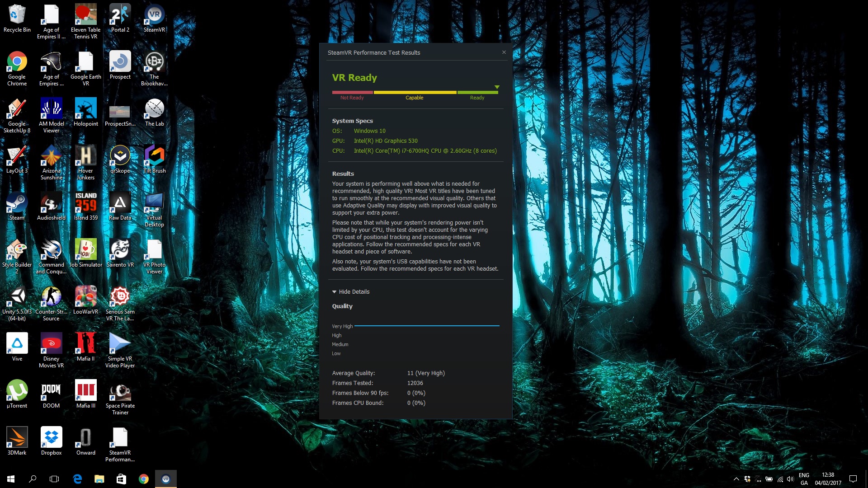The width and height of the screenshot is (868, 488).
Task: Click the Frames Tested 12036 value
Action: pyautogui.click(x=415, y=383)
